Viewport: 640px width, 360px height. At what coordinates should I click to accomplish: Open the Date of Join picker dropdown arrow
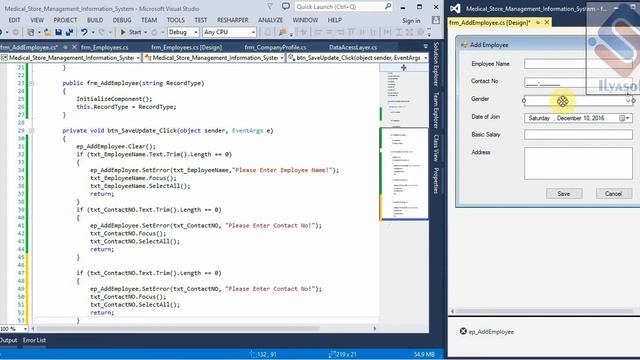coord(628,118)
